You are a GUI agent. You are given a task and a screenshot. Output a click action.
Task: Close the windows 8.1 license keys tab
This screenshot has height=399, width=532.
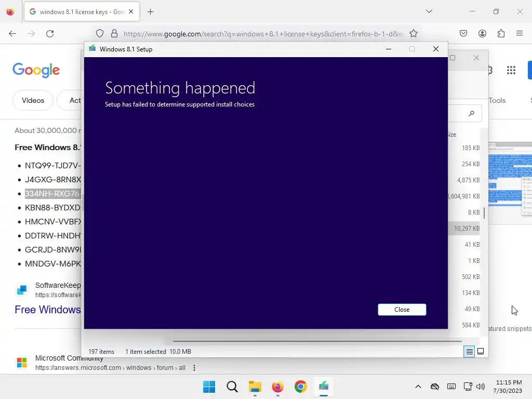point(131,11)
